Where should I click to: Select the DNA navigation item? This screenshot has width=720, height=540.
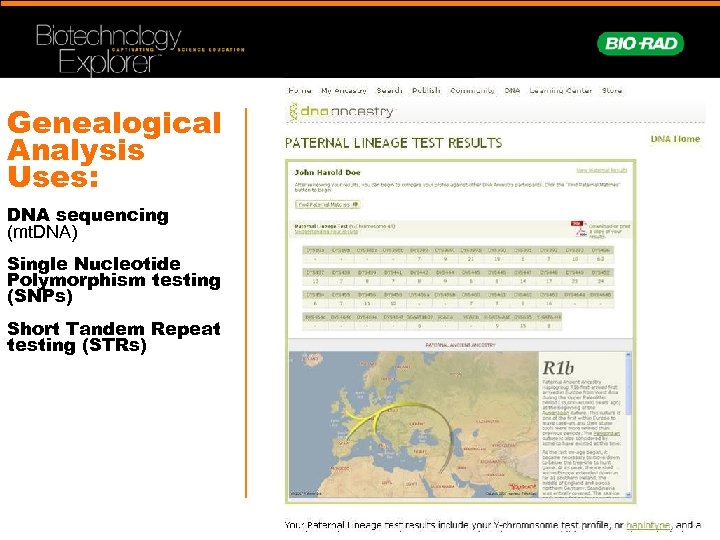coord(512,90)
